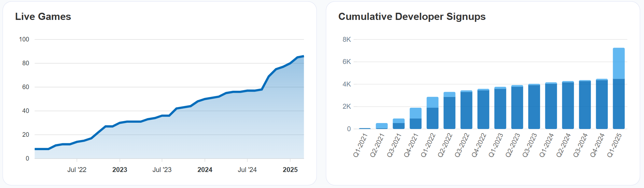Screen dimensions: 644x188
Task: Select the Q1-2022 signups bar
Action: [432, 113]
